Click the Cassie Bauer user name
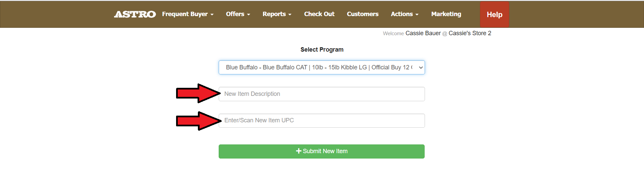 click(x=423, y=33)
